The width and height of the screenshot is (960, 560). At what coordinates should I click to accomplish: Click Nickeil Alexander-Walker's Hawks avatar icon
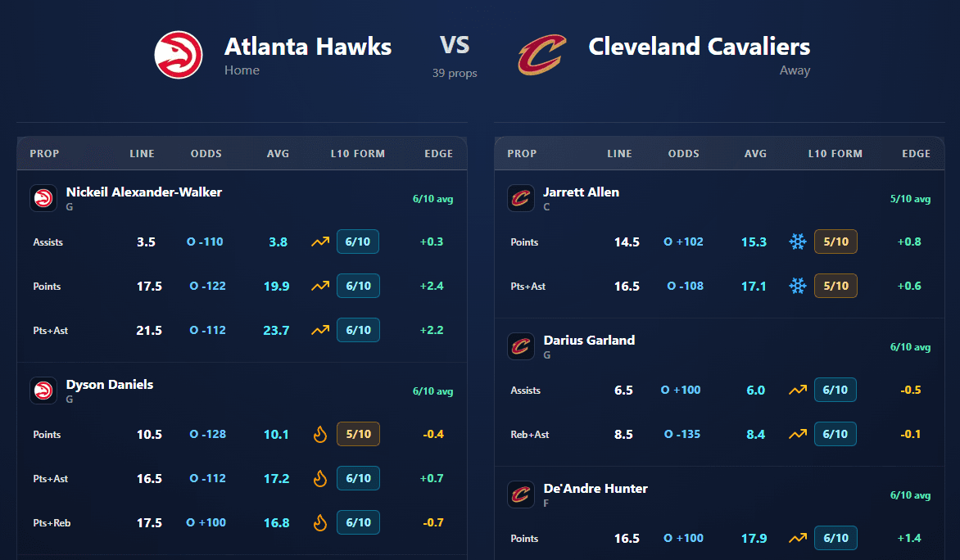click(43, 198)
